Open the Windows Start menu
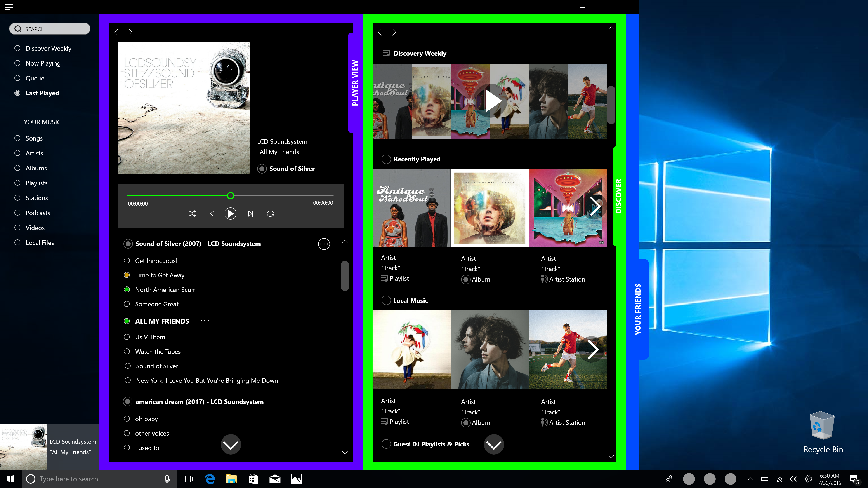Image resolution: width=868 pixels, height=488 pixels. click(x=11, y=479)
